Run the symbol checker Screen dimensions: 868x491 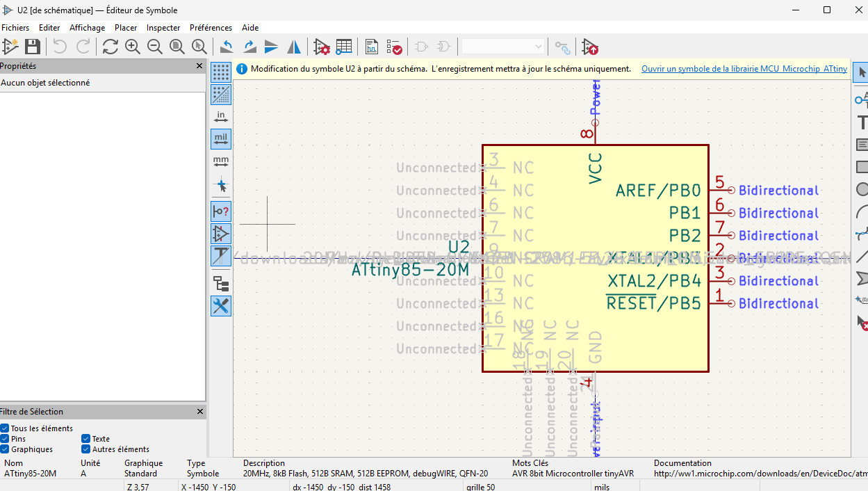(x=394, y=47)
